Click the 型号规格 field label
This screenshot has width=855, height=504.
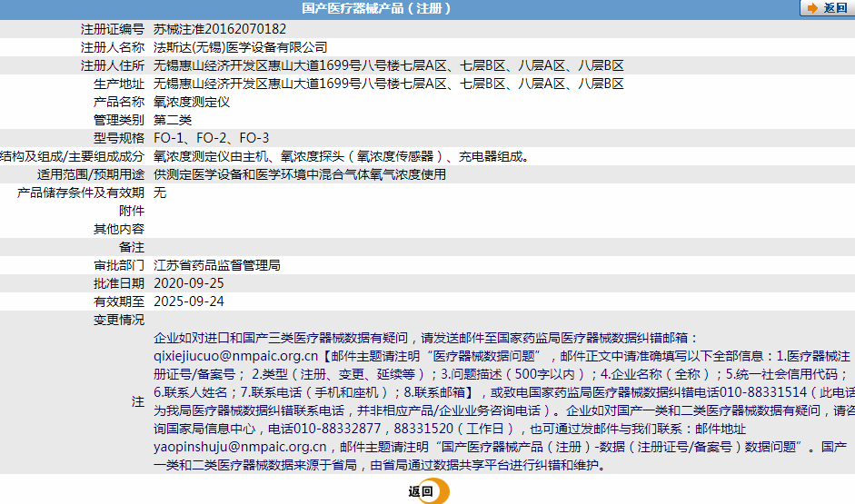(x=119, y=138)
